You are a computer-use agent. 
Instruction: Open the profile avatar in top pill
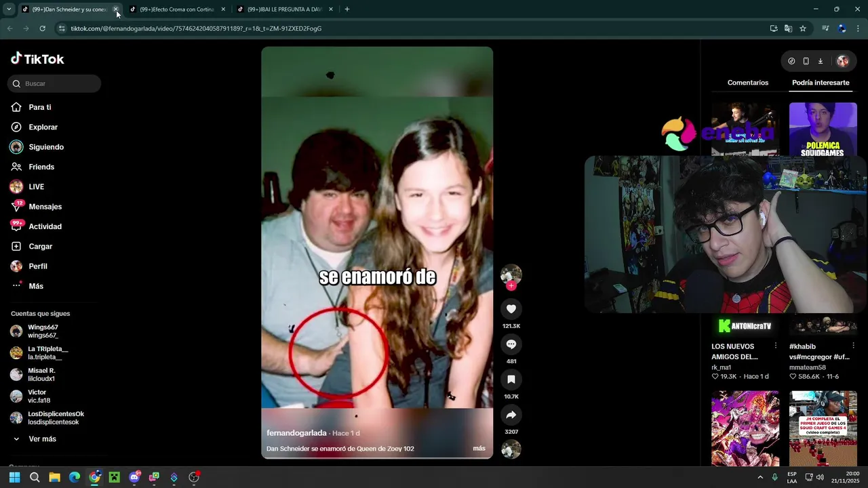842,61
